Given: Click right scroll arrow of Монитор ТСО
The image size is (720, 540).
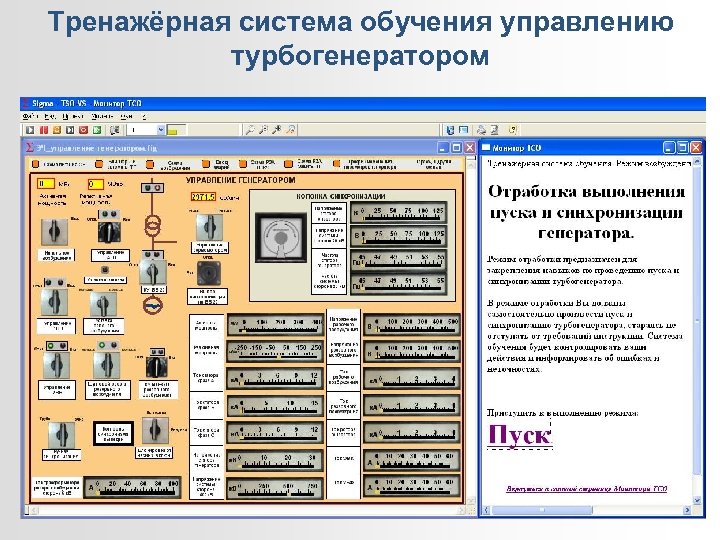Looking at the screenshot, I should point(687,510).
